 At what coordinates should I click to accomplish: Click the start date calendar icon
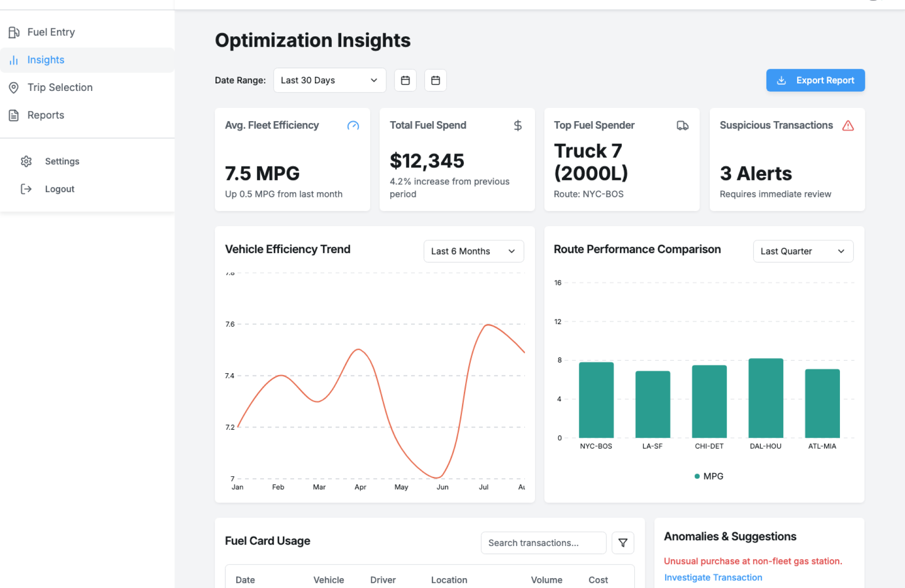pyautogui.click(x=405, y=80)
